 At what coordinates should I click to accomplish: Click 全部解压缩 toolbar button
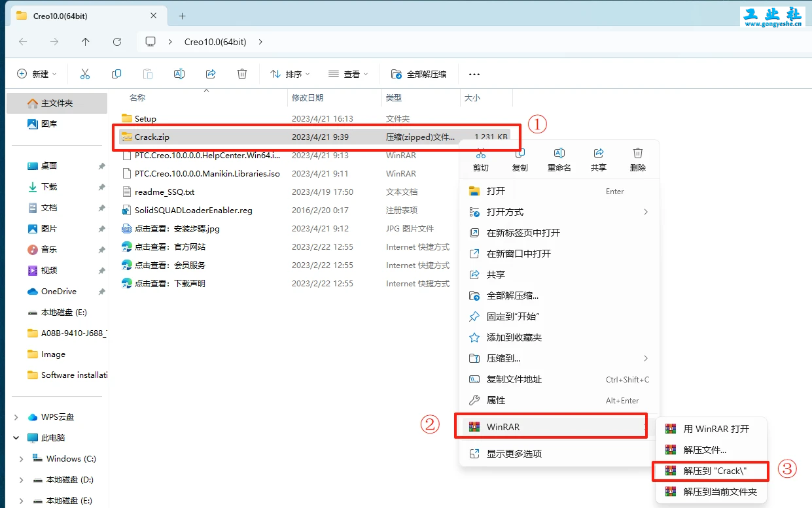[419, 74]
